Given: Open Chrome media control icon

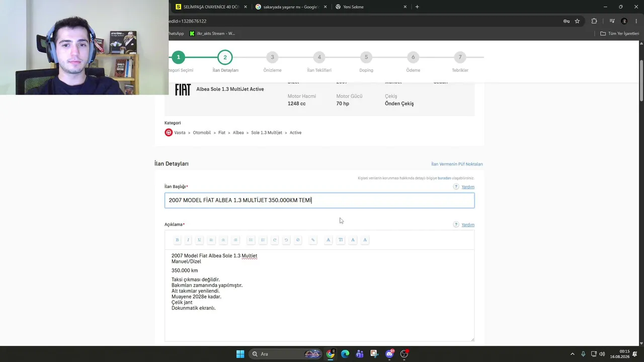Looking at the screenshot, I should pos(612,21).
